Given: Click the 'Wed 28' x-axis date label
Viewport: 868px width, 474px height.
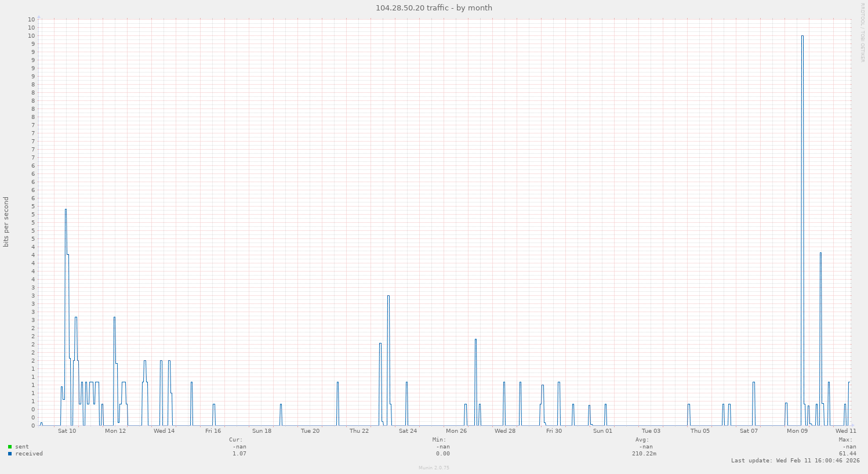Looking at the screenshot, I should click(505, 431).
